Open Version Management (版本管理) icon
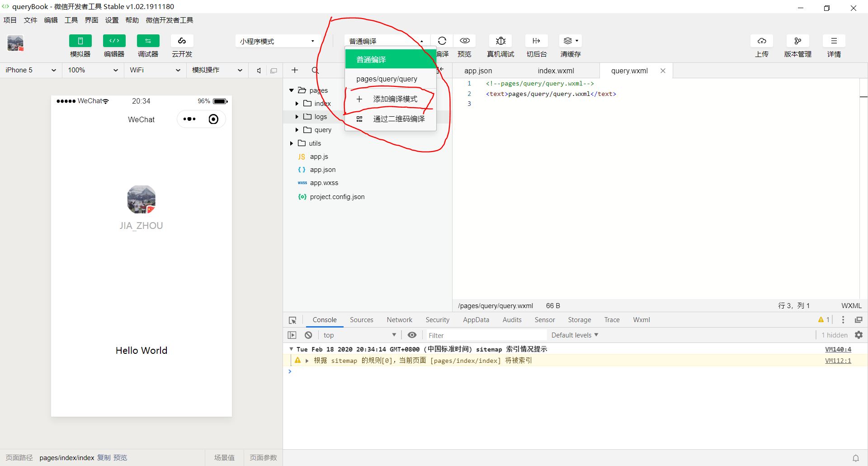The image size is (868, 466). point(798,41)
